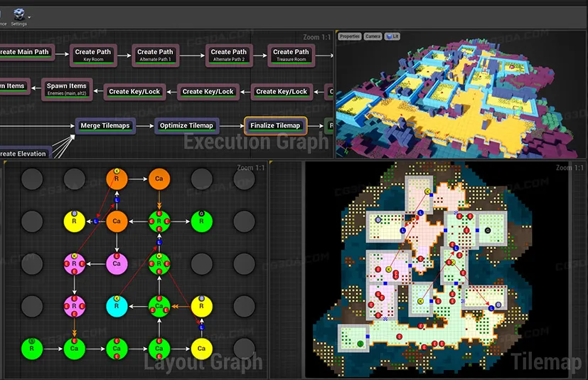Click the Properties button in 3D viewport
Image resolution: width=588 pixels, height=380 pixels.
350,36
